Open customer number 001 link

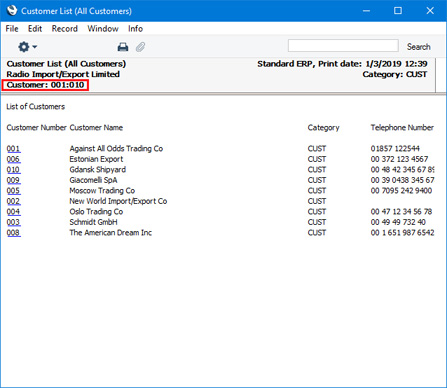[13, 149]
